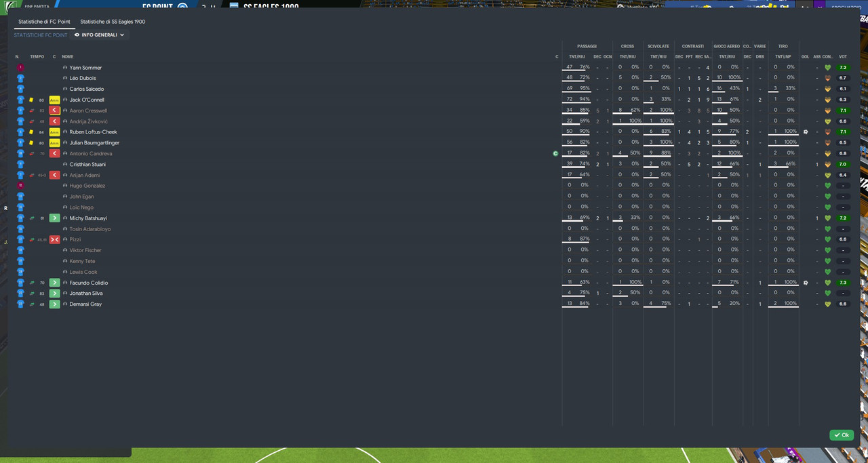Click the player info icon beside Cristhian Stuani
Image resolution: width=868 pixels, height=463 pixels.
[65, 165]
